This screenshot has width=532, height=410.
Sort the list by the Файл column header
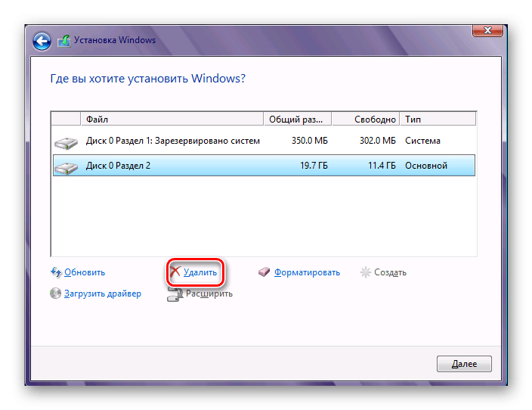[172, 119]
